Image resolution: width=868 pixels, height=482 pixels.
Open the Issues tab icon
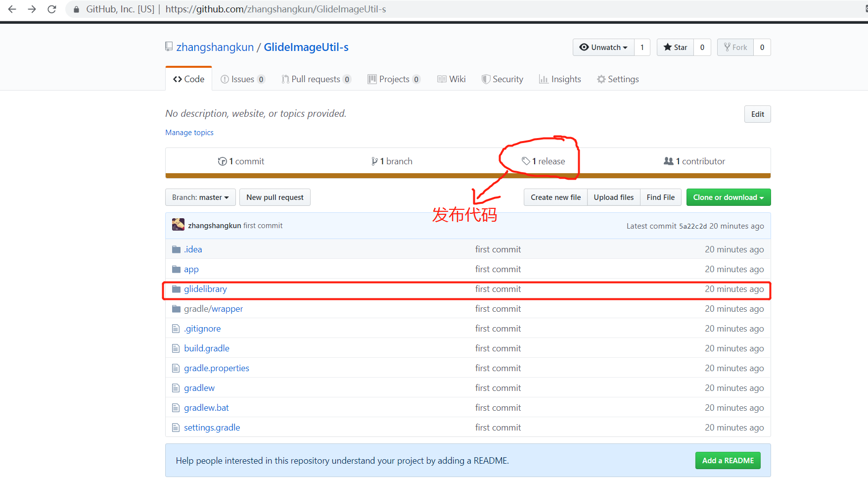pyautogui.click(x=226, y=79)
